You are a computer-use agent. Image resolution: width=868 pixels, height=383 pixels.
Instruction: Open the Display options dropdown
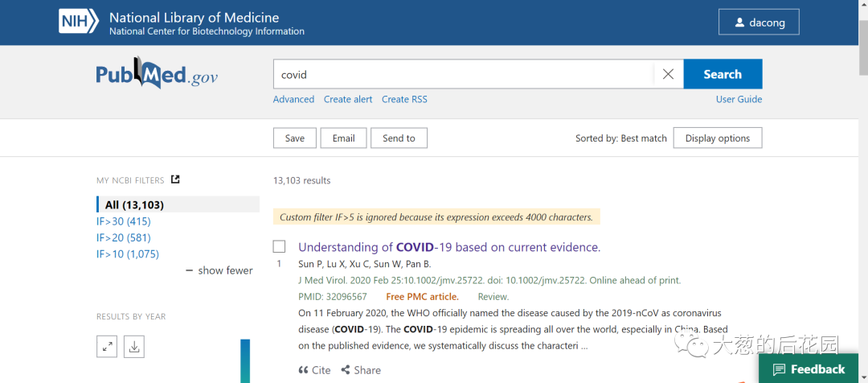tap(717, 138)
